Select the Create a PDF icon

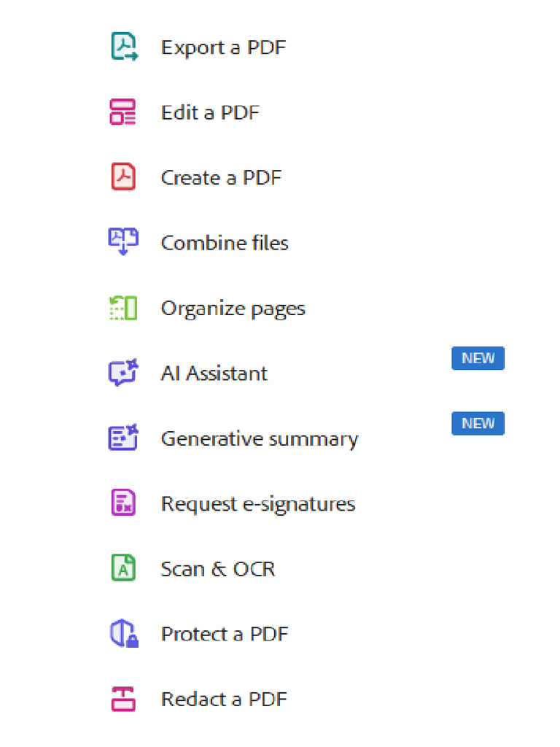[x=123, y=177]
